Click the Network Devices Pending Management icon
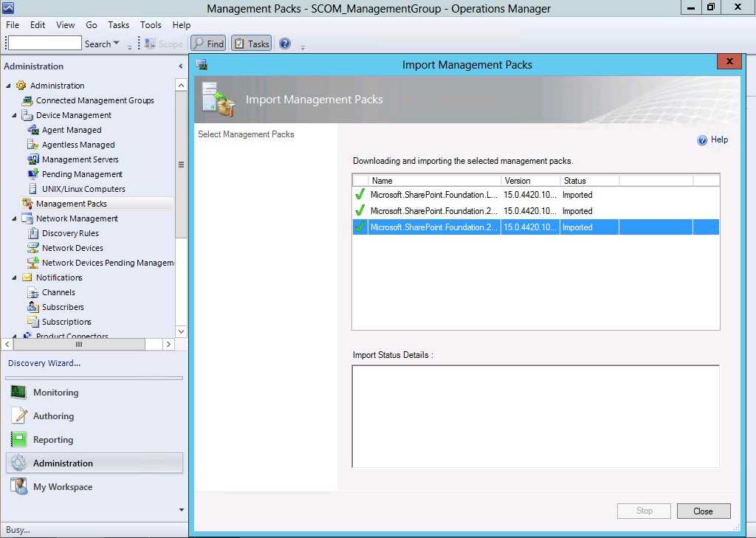The height and width of the screenshot is (538, 756). tap(32, 263)
